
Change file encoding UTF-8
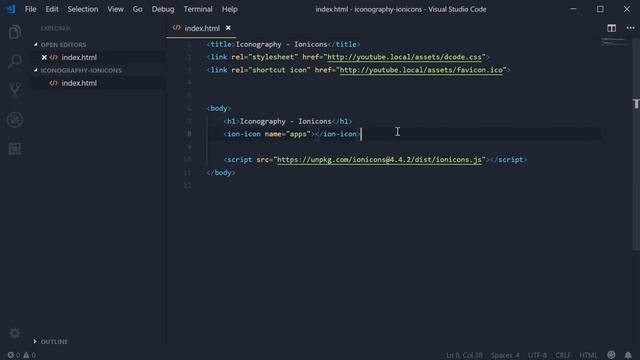(537, 355)
